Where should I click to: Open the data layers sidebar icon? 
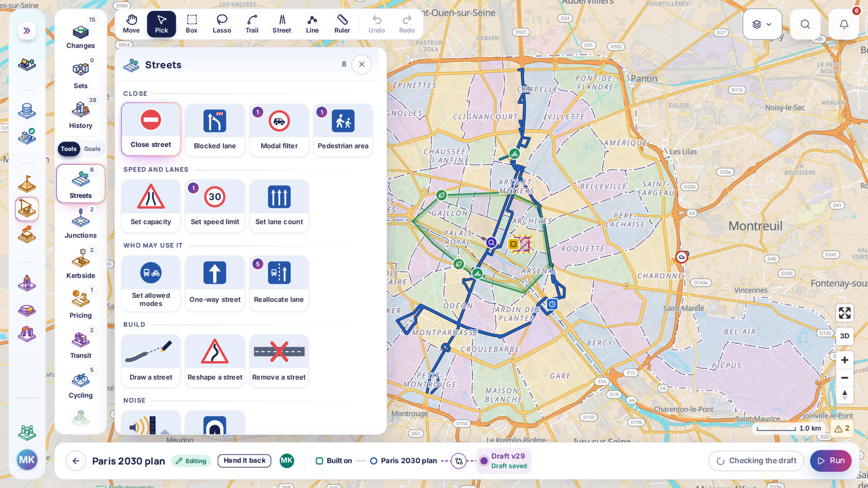(x=27, y=111)
